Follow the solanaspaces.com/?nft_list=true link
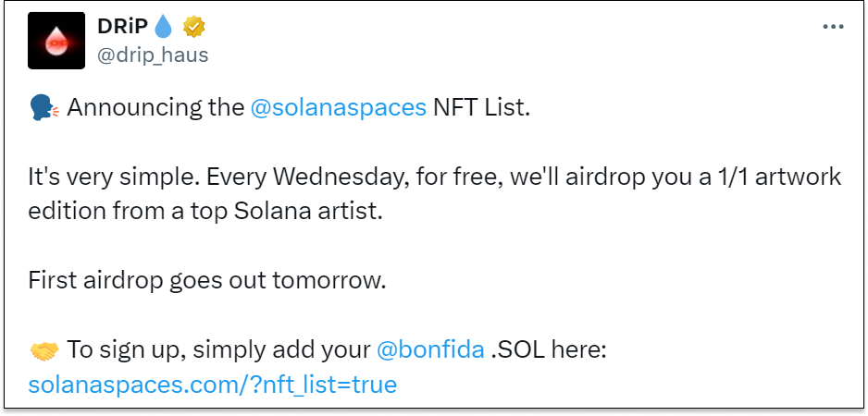This screenshot has height=416, width=868. coord(213,384)
